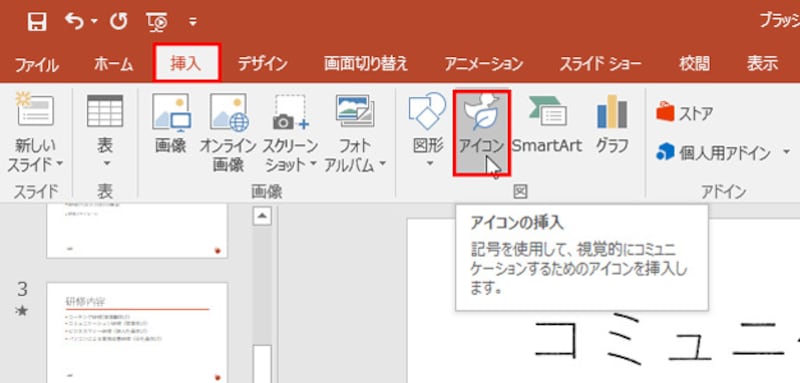This screenshot has height=383, width=800.
Task: Open the ストア add-in store
Action: (684, 112)
